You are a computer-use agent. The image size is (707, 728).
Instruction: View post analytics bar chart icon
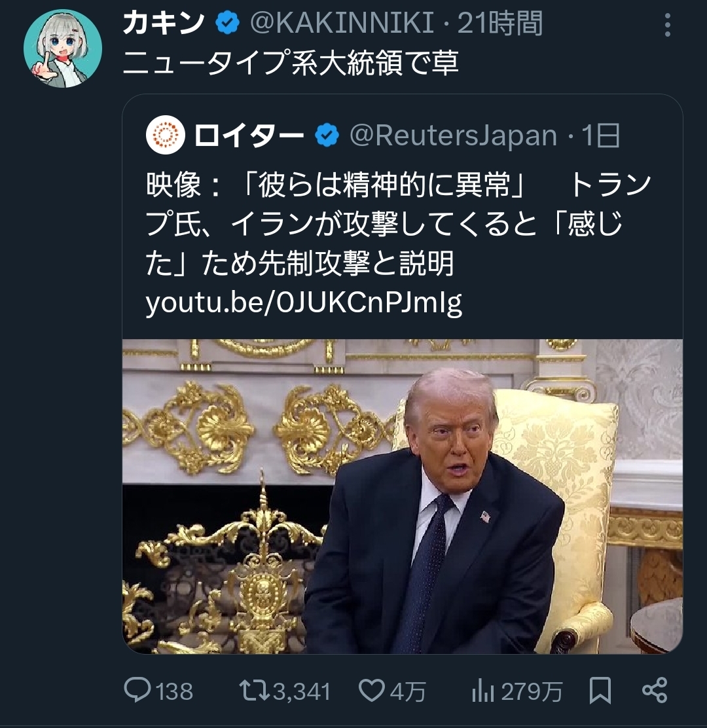(x=483, y=691)
